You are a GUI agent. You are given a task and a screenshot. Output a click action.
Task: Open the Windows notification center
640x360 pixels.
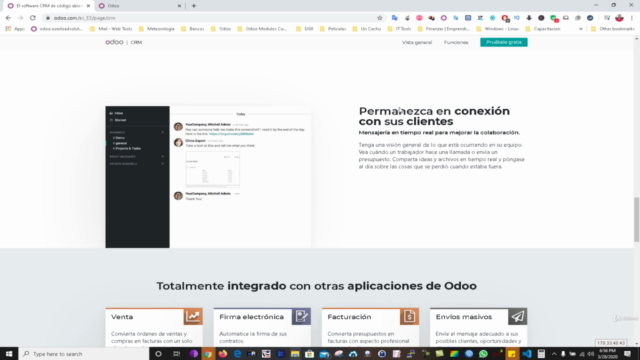[628, 354]
